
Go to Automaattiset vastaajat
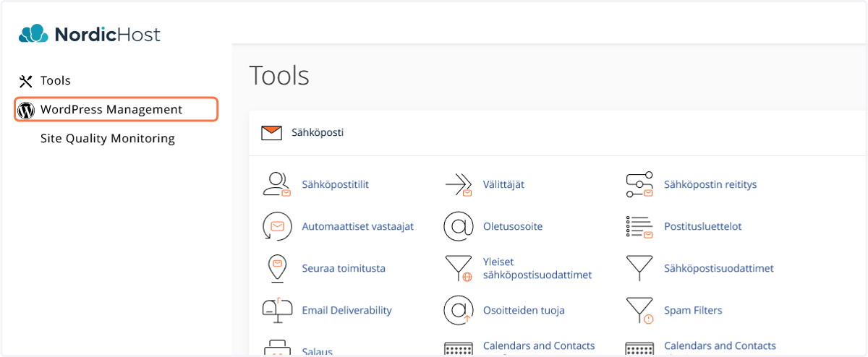point(358,226)
